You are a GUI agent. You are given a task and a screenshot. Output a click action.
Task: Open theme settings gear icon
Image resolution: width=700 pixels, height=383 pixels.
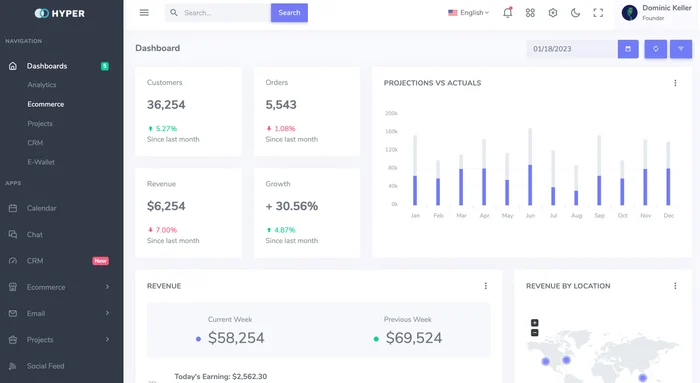pyautogui.click(x=553, y=13)
